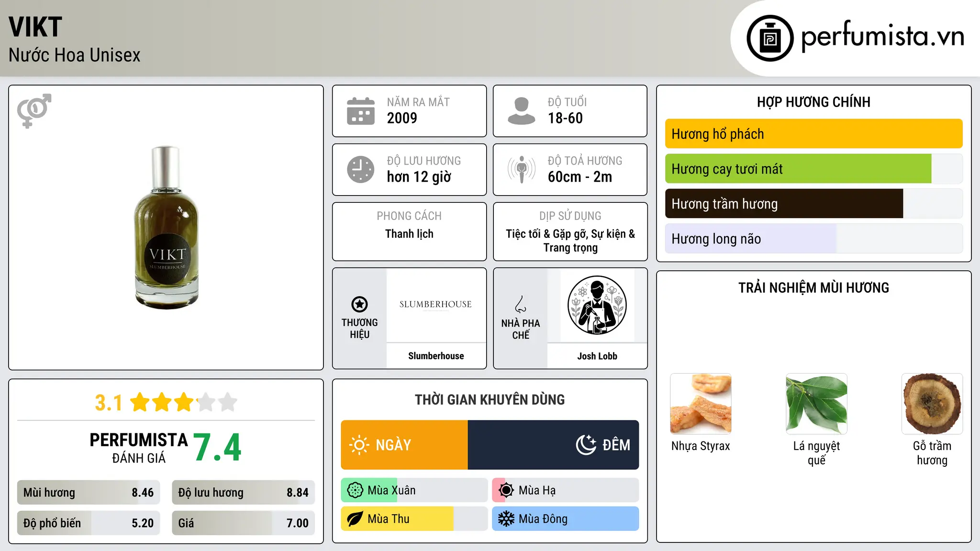Click the perfumista.vn perfume bottle logo icon
The height and width of the screenshot is (551, 980).
pos(770,38)
